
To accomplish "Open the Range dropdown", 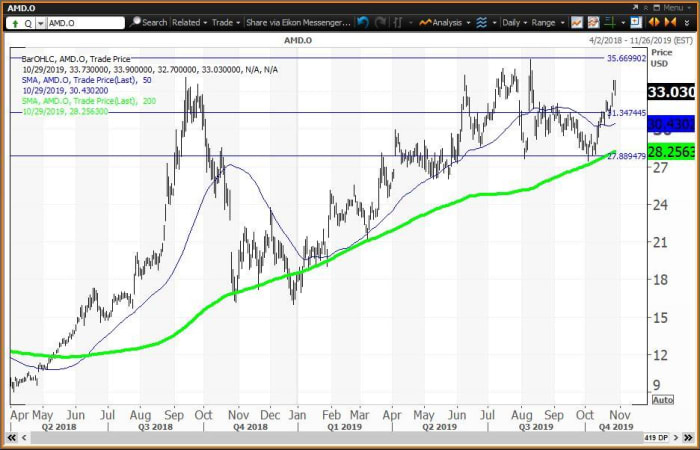I will (x=548, y=22).
